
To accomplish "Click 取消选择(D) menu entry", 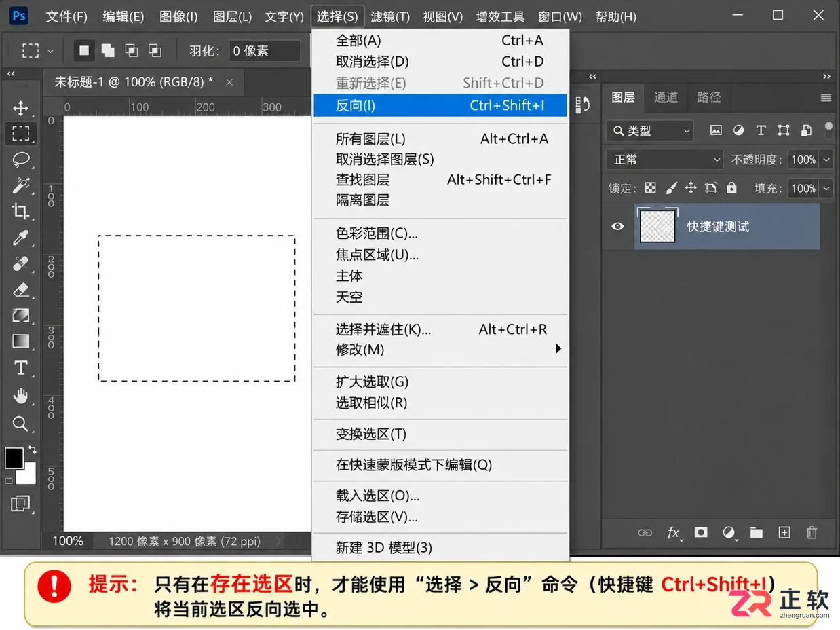I will (x=440, y=62).
